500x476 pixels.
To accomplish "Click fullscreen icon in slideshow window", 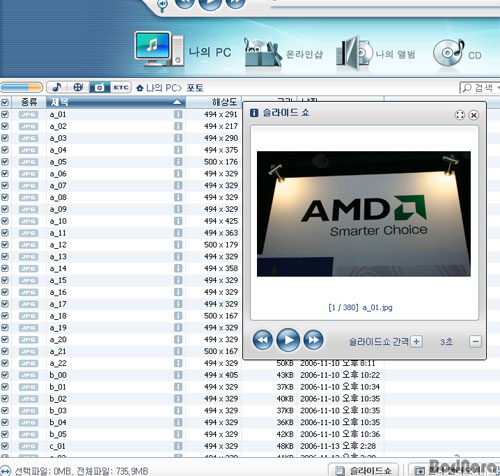I will point(460,115).
